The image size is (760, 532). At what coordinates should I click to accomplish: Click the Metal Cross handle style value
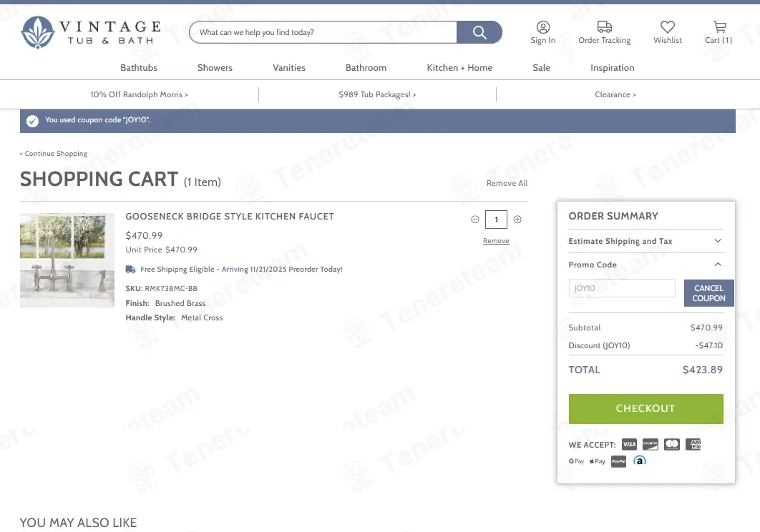click(x=202, y=318)
